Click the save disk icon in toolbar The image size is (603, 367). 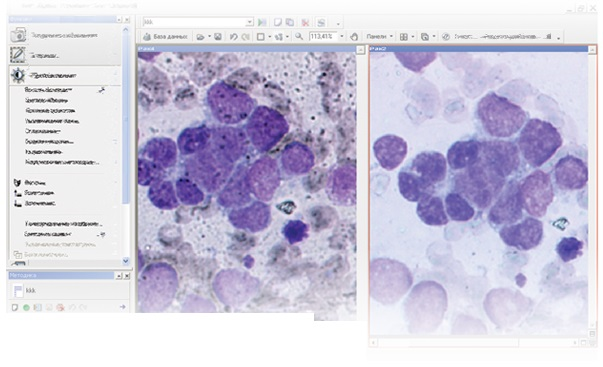[x=218, y=37]
